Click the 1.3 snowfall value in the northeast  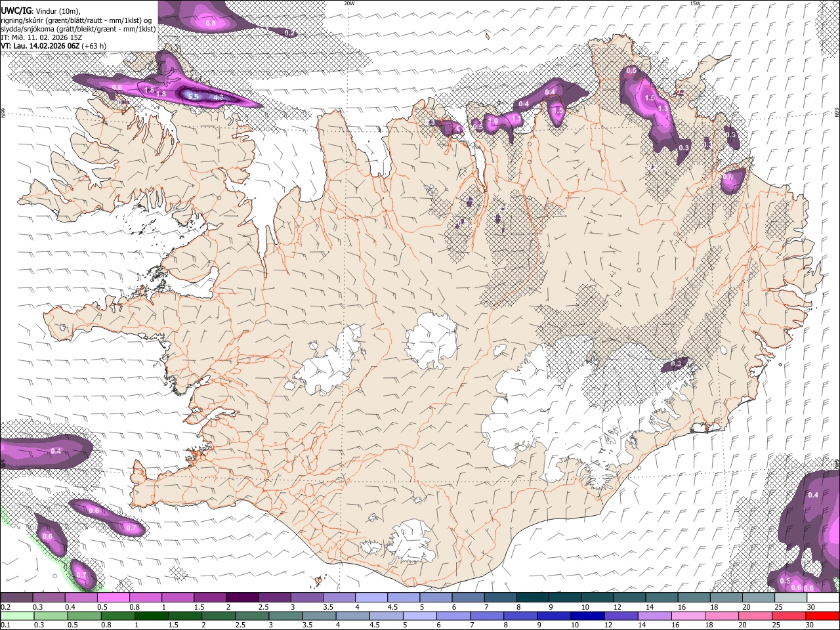(663, 109)
